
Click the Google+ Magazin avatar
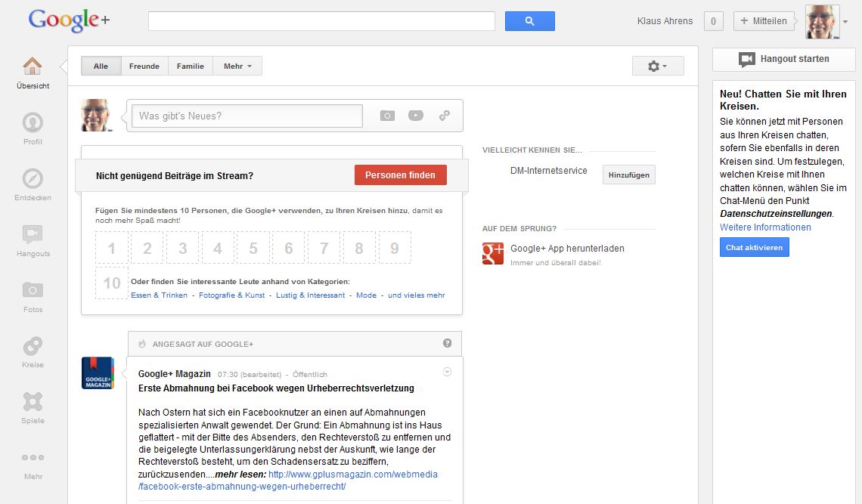(98, 373)
